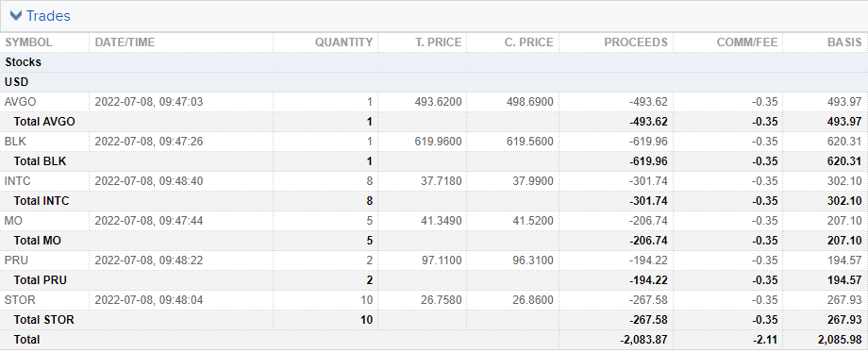
Task: Click PRU trade price 97.1100
Action: 442,261
